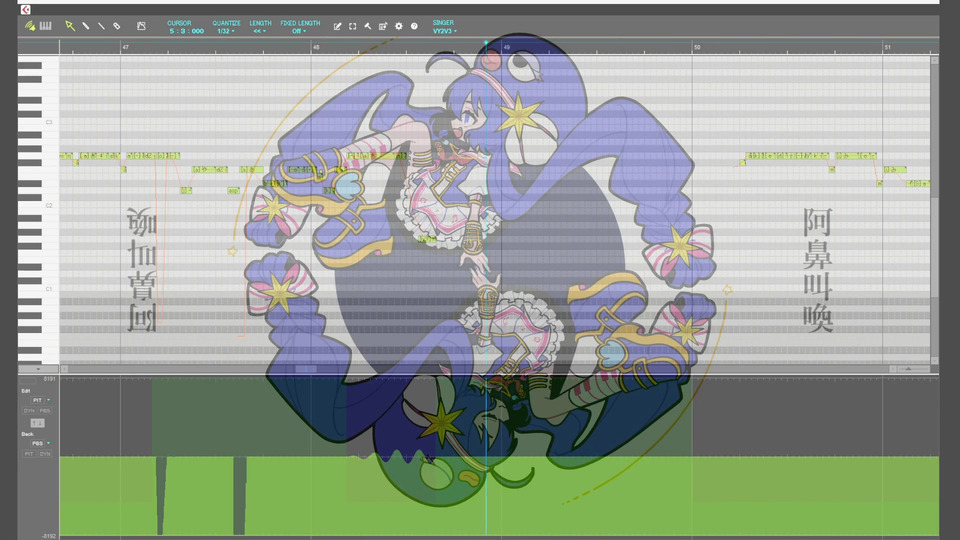Click the red-white app logo icon

pyautogui.click(x=26, y=9)
